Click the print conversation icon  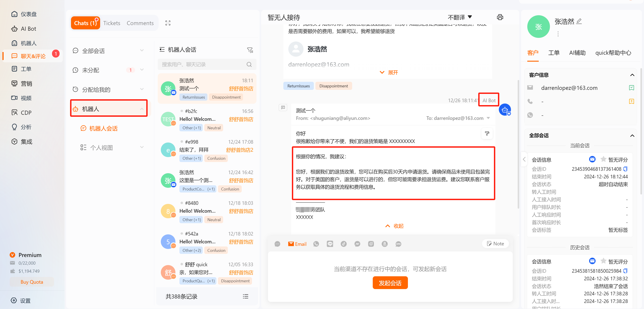500,17
